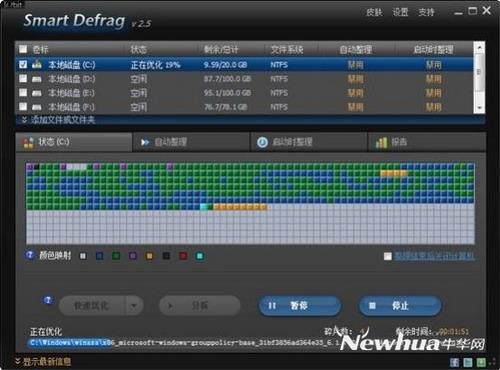Click 启动时整理 禁用 for drive E:
The width and height of the screenshot is (500, 370).
click(x=434, y=93)
